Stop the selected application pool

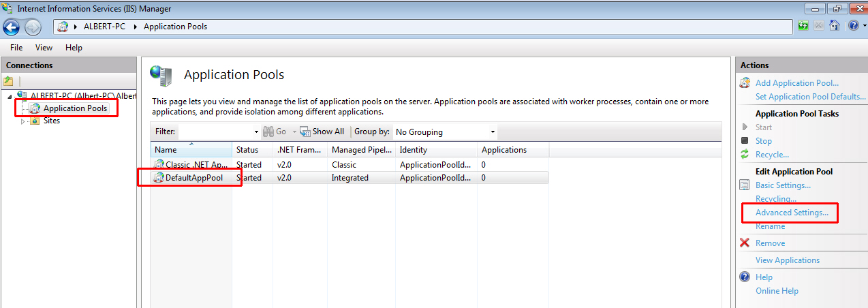pyautogui.click(x=764, y=141)
